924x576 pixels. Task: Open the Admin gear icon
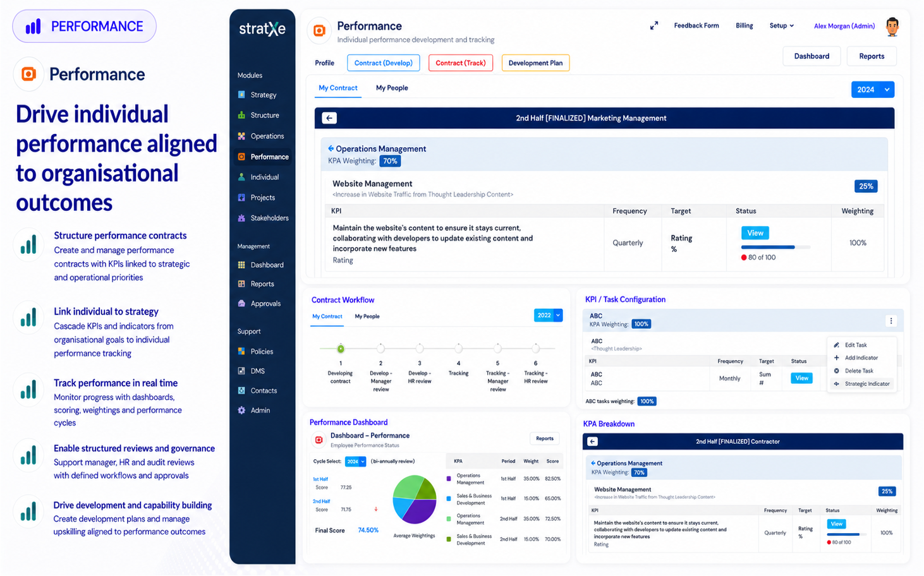point(241,410)
